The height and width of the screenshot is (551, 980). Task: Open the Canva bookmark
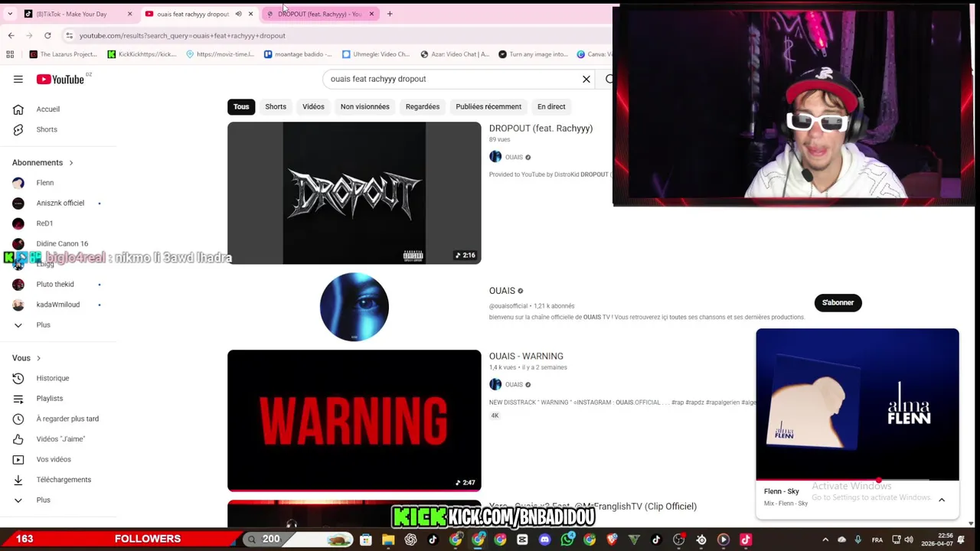pos(594,54)
